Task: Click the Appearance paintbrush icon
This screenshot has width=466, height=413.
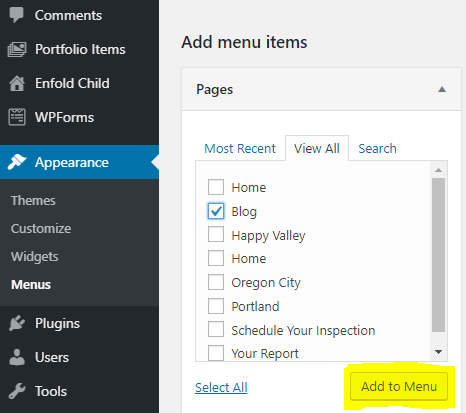Action: coord(17,162)
